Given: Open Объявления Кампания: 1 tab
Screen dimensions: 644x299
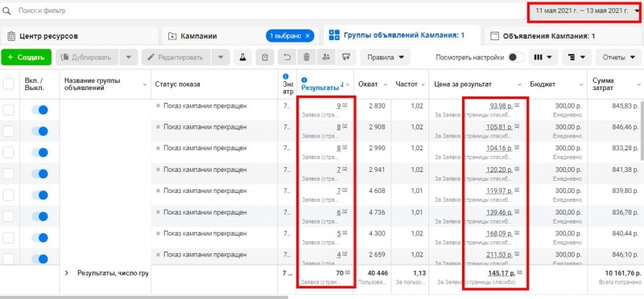Looking at the screenshot, I should point(563,36).
